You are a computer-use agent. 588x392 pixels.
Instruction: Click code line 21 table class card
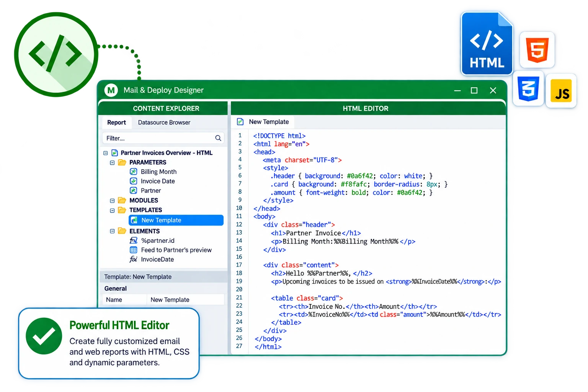307,298
